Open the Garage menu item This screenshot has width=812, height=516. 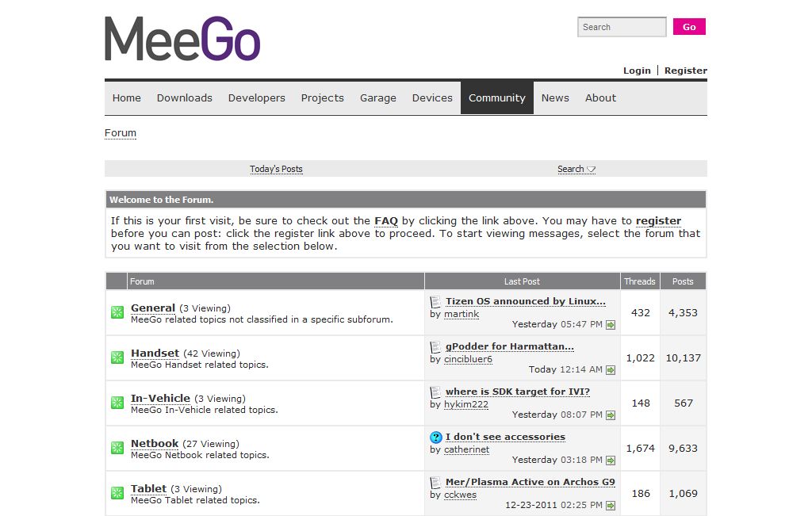coord(378,97)
